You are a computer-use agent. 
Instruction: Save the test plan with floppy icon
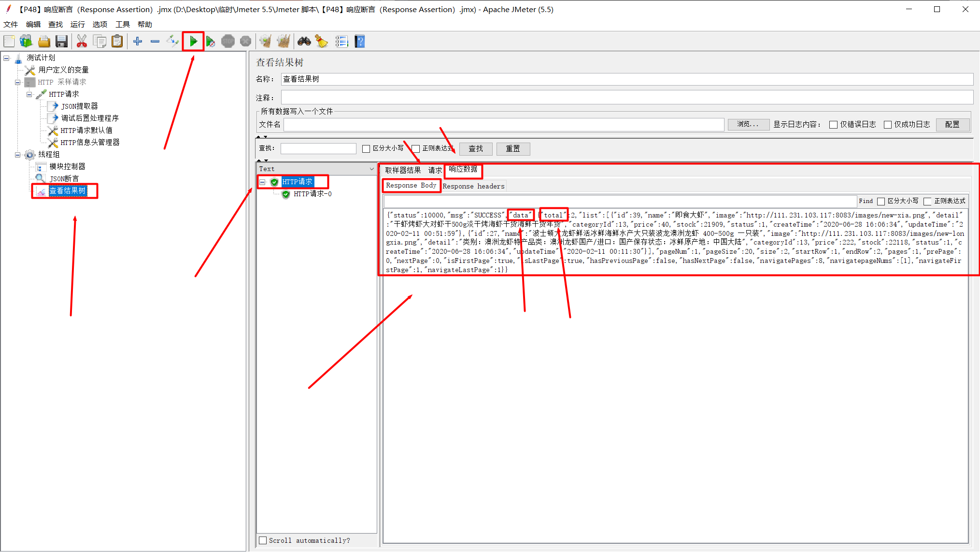point(61,42)
